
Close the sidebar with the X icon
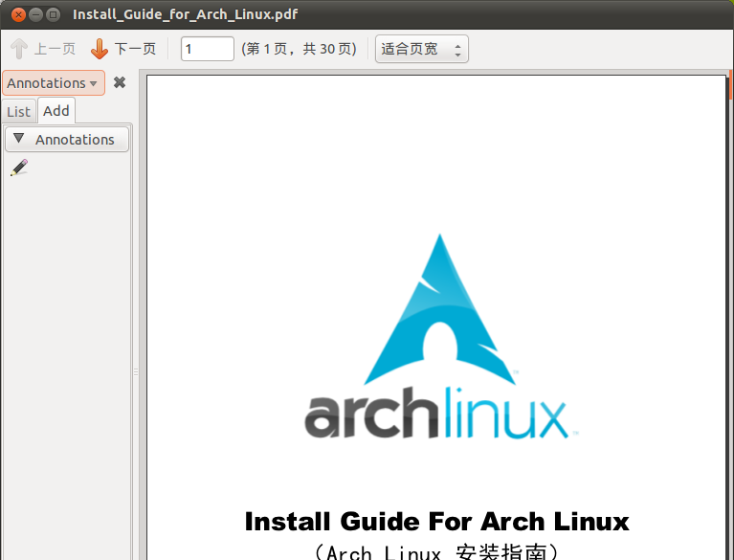tap(120, 82)
